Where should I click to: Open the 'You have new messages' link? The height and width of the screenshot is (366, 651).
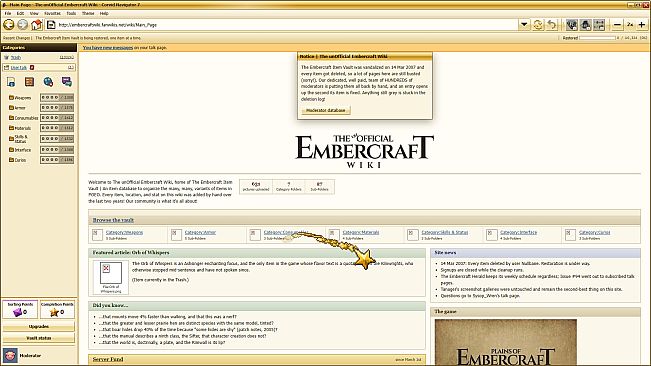pos(108,48)
